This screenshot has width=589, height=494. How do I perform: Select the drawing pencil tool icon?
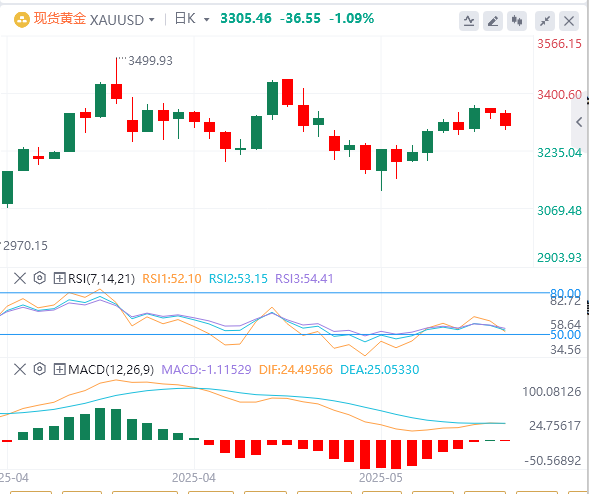[493, 21]
